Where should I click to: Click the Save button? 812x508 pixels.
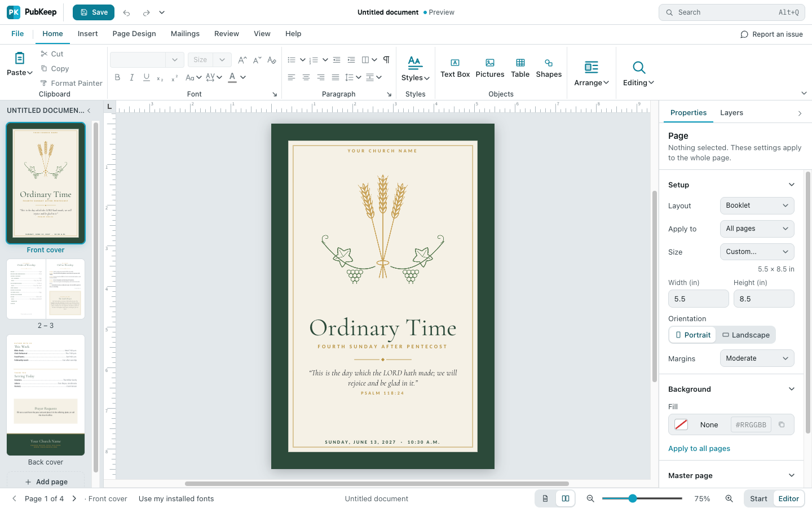(94, 12)
